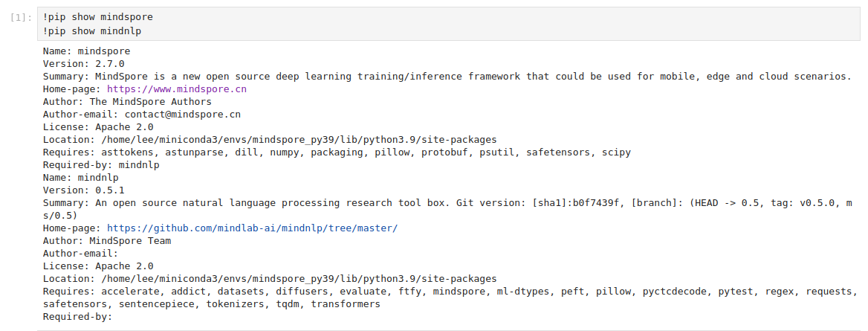This screenshot has height=331, width=868.
Task: Click the "Name: mindnlp" output line
Action: click(x=80, y=177)
